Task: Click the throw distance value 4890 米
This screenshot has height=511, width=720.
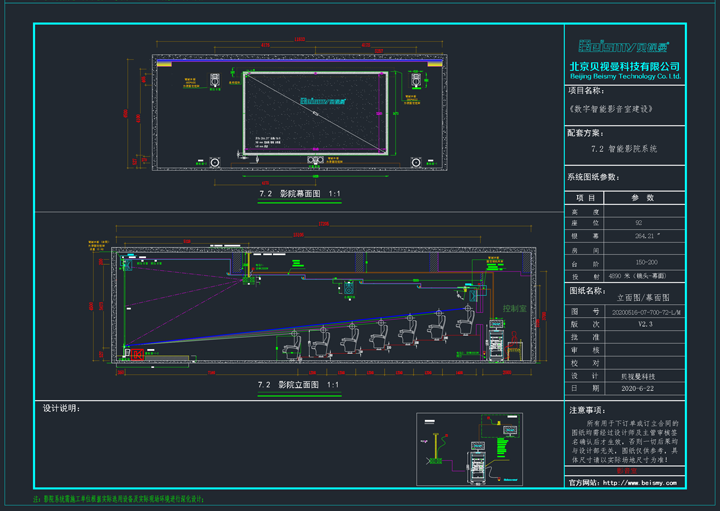Action: [x=637, y=276]
